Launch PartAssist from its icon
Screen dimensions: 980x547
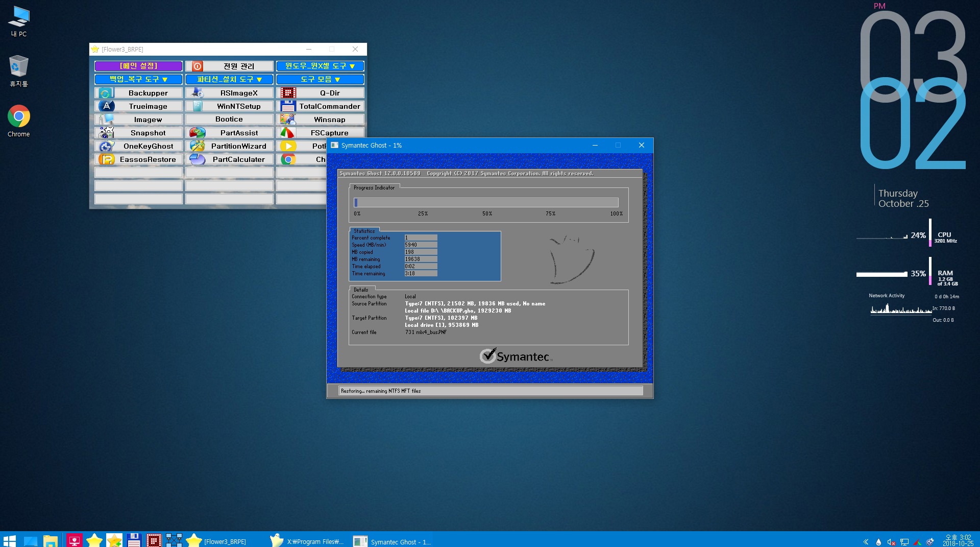(x=197, y=133)
